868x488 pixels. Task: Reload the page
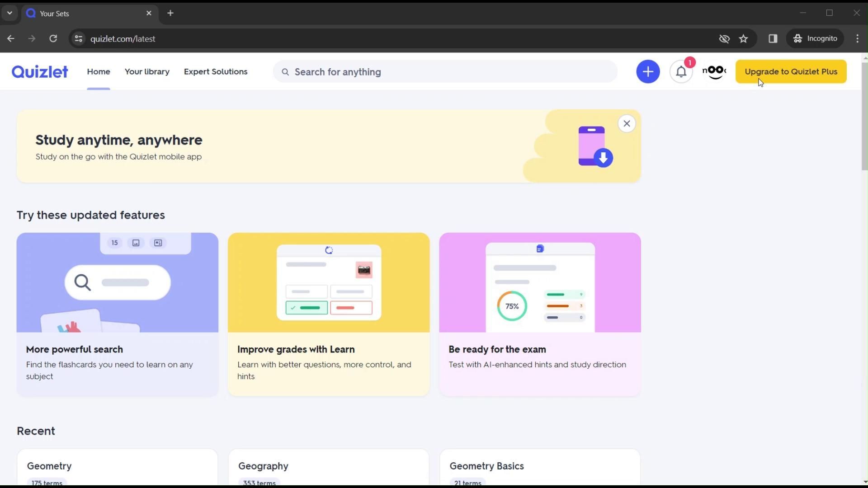point(53,39)
